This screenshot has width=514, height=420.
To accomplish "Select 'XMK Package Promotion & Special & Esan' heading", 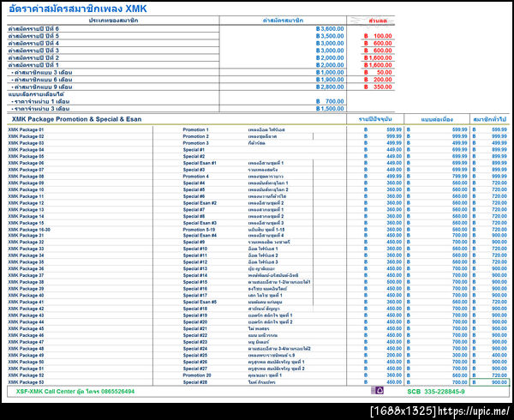I will (x=77, y=119).
